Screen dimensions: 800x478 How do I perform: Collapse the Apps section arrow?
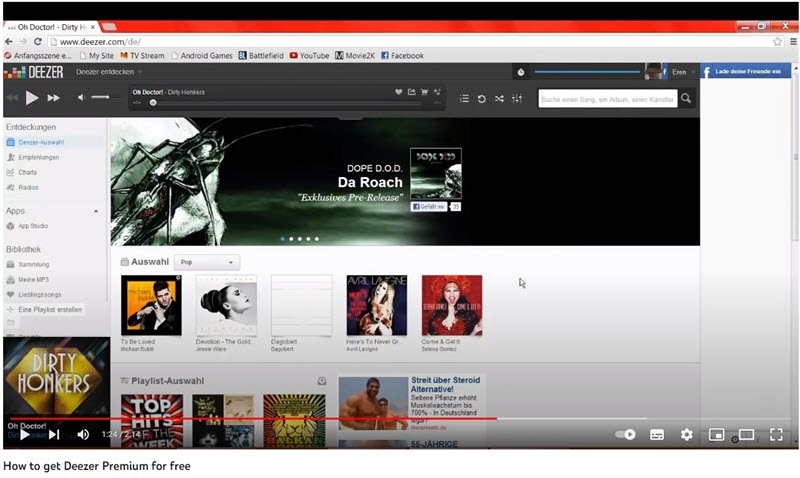[96, 211]
